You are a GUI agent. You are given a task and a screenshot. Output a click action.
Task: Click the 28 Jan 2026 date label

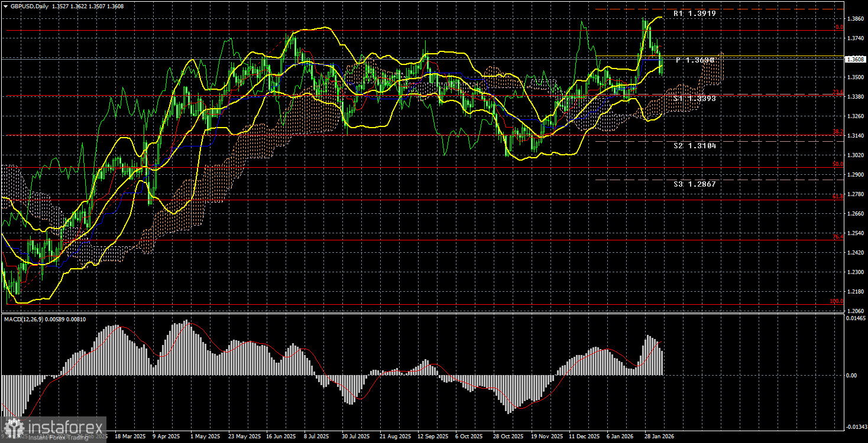coord(659,437)
